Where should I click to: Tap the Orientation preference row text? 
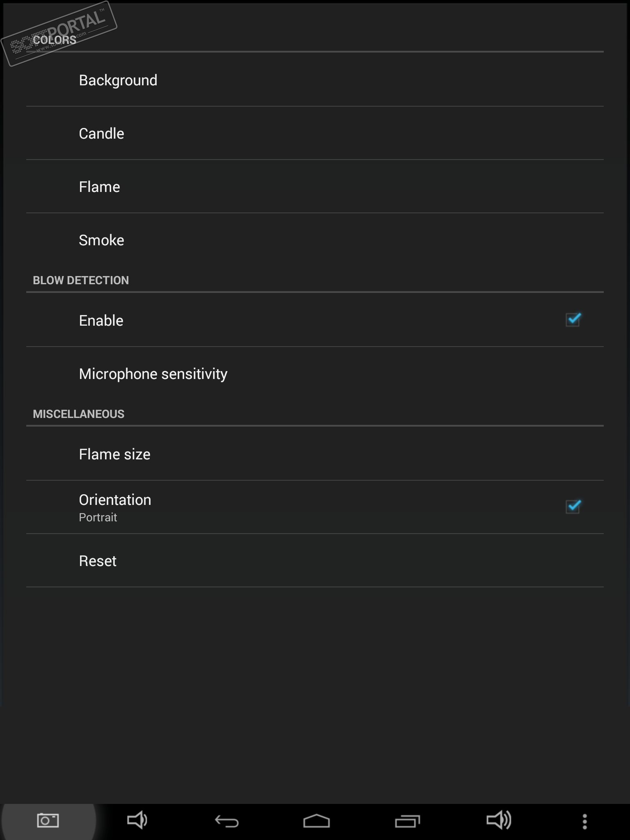[x=115, y=500]
